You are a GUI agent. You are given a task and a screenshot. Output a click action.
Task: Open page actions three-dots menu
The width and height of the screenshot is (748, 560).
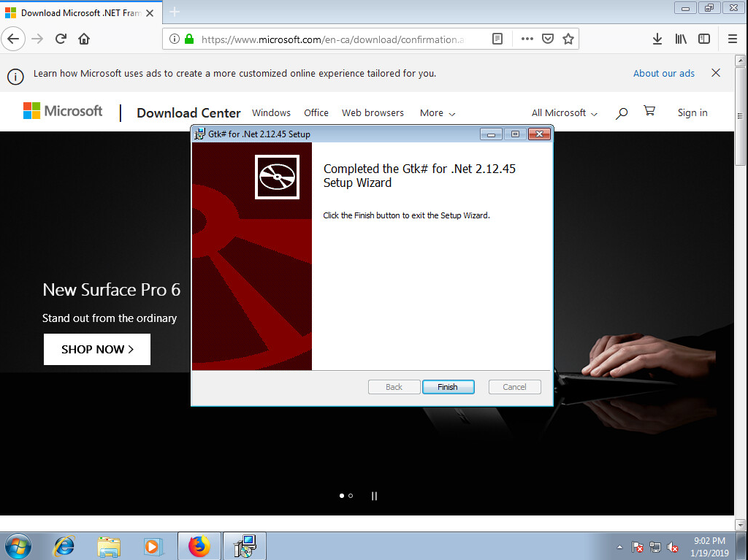click(x=527, y=39)
